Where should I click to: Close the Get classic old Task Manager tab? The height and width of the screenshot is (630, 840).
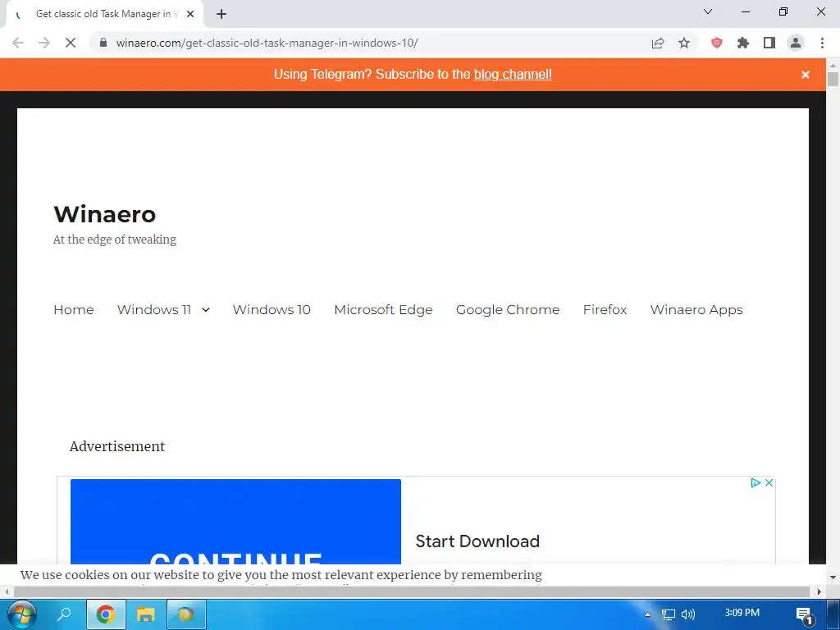coord(190,14)
